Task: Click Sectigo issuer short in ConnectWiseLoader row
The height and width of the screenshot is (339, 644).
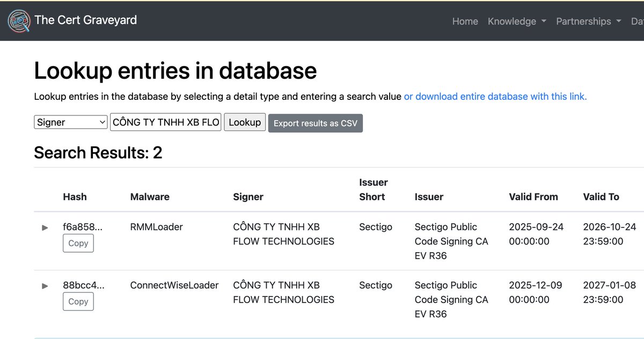Action: click(376, 285)
